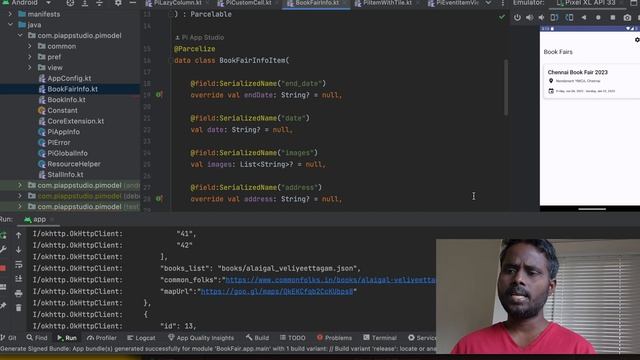640x360 pixels.
Task: Open the Git tool window
Action: point(8,338)
